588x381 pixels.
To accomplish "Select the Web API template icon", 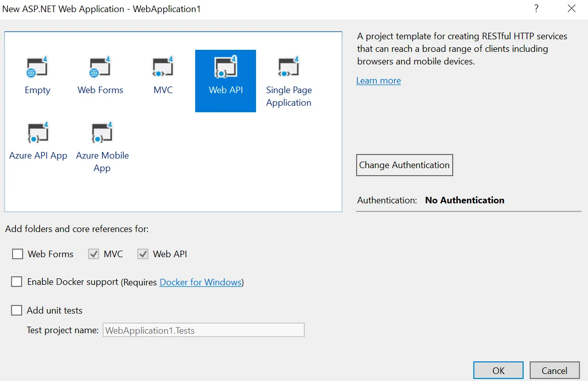I will pyautogui.click(x=225, y=67).
